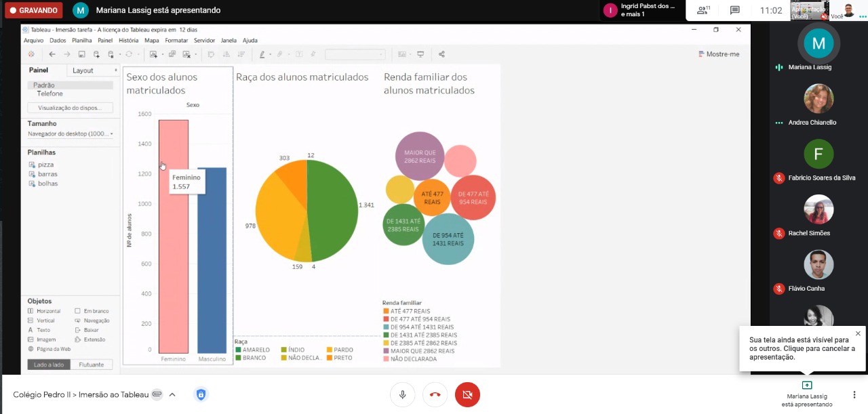This screenshot has width=868, height=414.
Task: Open presentation mode icon in toolbar
Action: click(x=420, y=54)
